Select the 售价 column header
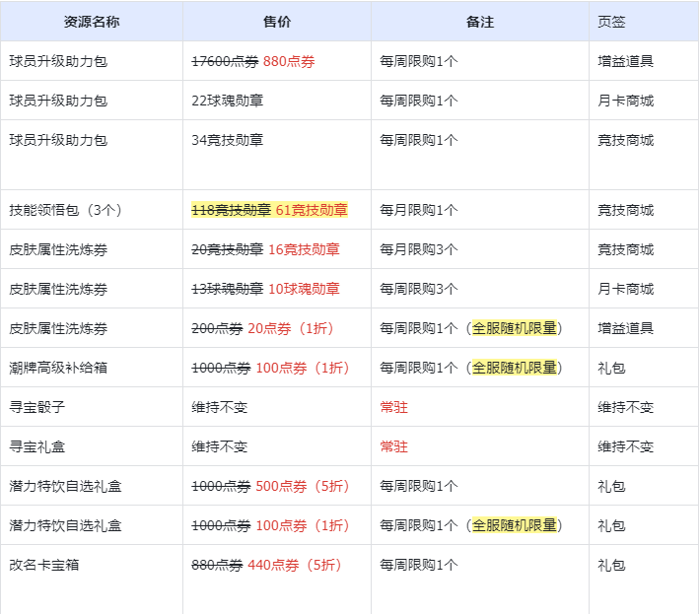The image size is (700, 614). tap(277, 22)
